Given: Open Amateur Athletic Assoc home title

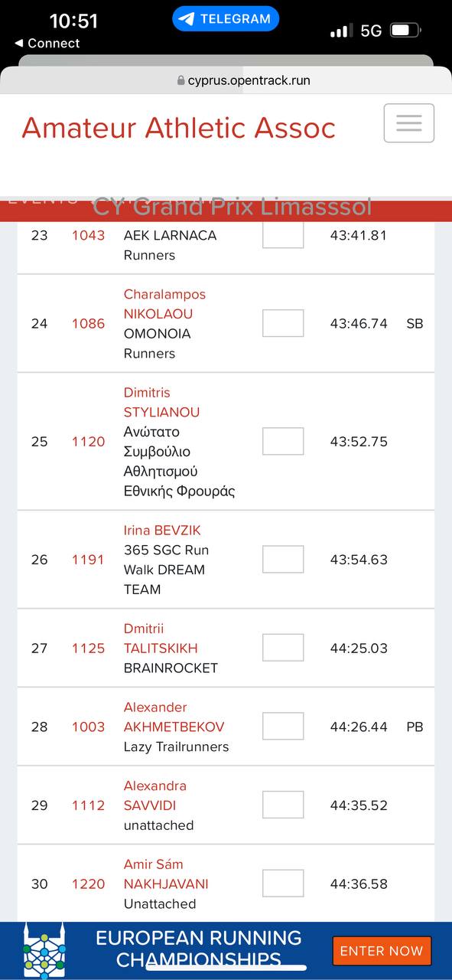Looking at the screenshot, I should (x=178, y=128).
